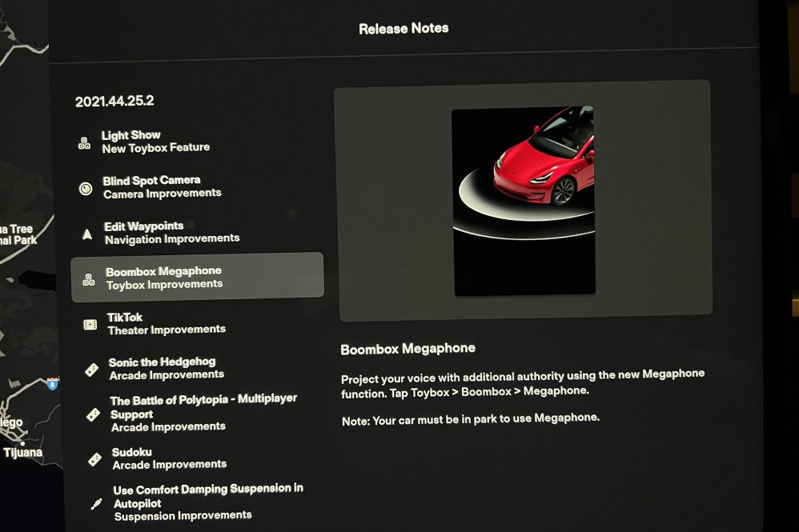This screenshot has height=532, width=799.
Task: Select the Sudoku Arcade Improvements item
Action: (x=169, y=458)
